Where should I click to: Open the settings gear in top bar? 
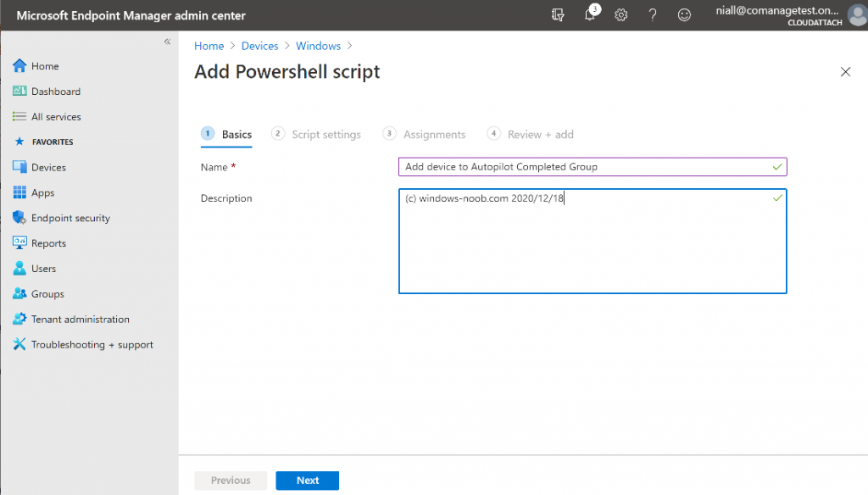tap(620, 14)
